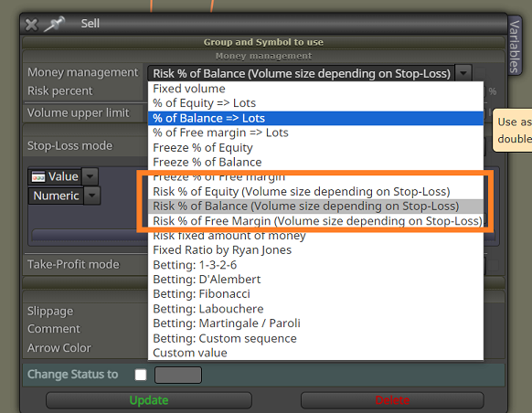The width and height of the screenshot is (532, 413).
Task: Tick the Change Status to checkbox
Action: pyautogui.click(x=141, y=375)
